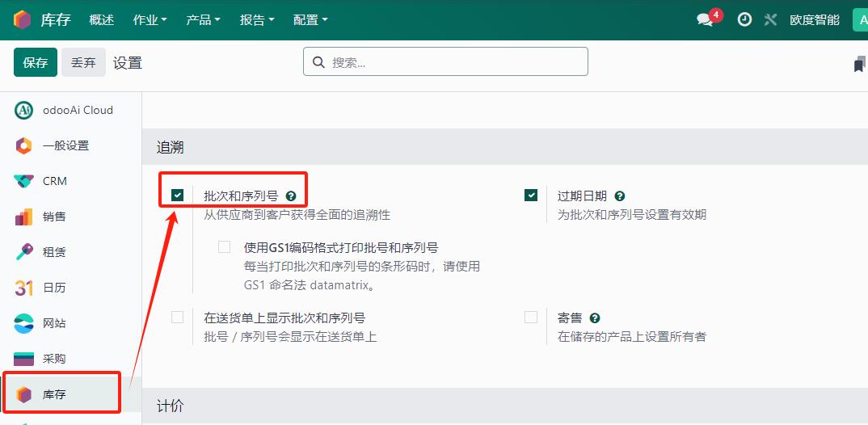Click help icon next to 寄售

point(595,318)
